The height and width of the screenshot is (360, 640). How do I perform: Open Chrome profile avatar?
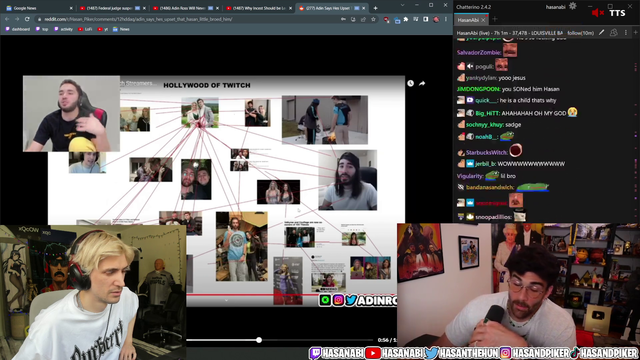[x=436, y=19]
